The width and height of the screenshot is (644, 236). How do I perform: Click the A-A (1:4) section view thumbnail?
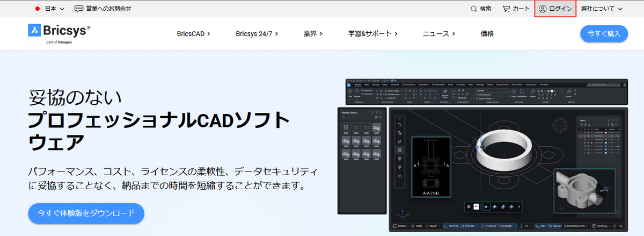click(432, 167)
